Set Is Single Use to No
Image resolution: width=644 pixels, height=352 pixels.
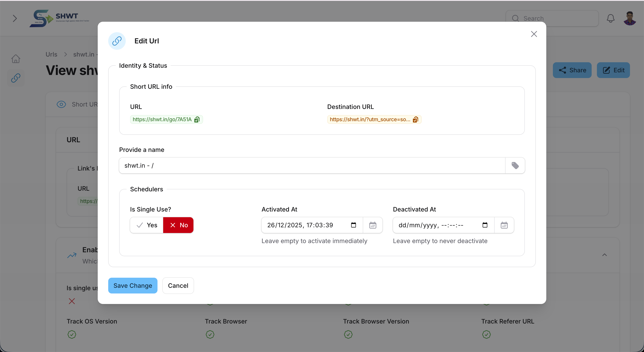(x=178, y=225)
